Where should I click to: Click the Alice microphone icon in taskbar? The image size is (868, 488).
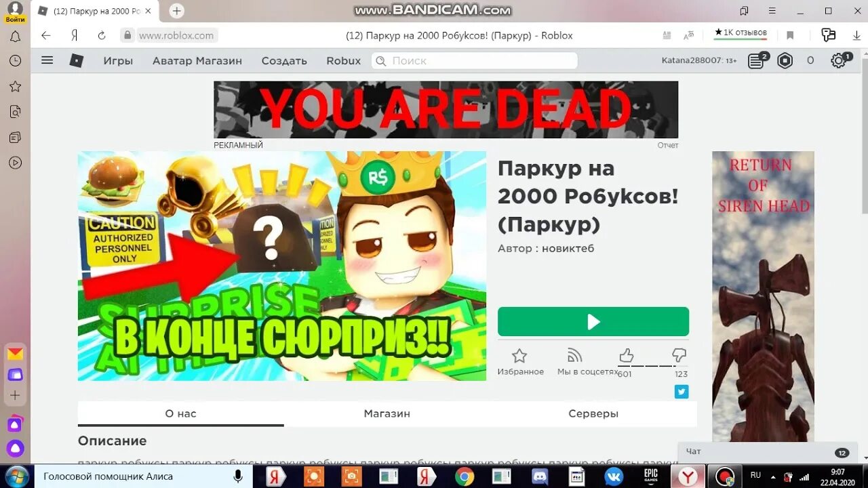point(238,476)
